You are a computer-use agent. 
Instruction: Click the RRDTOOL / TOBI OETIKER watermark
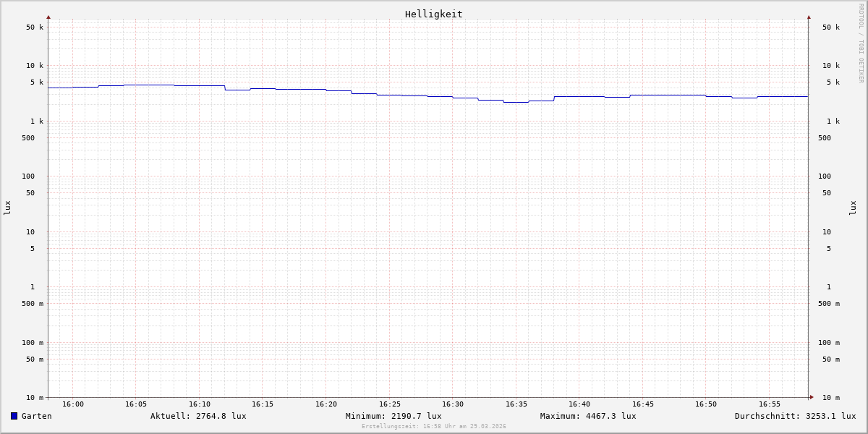(861, 43)
